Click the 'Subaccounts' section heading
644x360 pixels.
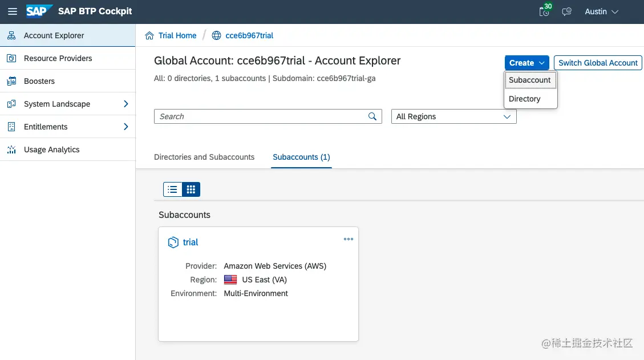click(184, 215)
